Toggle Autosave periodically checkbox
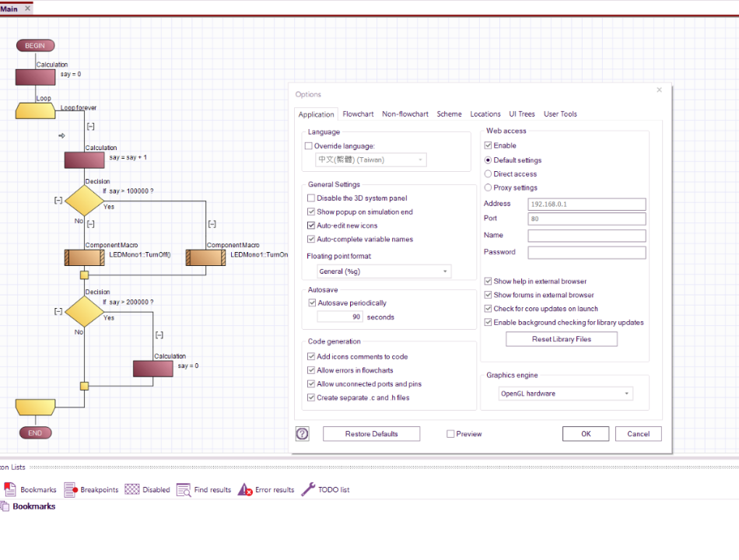739x560 pixels. click(312, 303)
